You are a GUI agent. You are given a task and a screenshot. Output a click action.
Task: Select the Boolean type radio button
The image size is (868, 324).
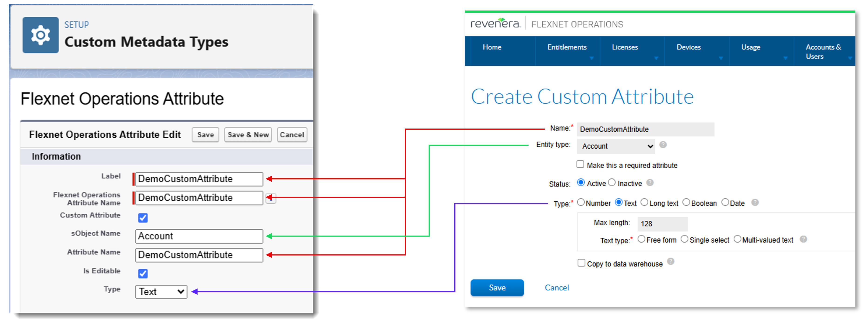click(686, 202)
